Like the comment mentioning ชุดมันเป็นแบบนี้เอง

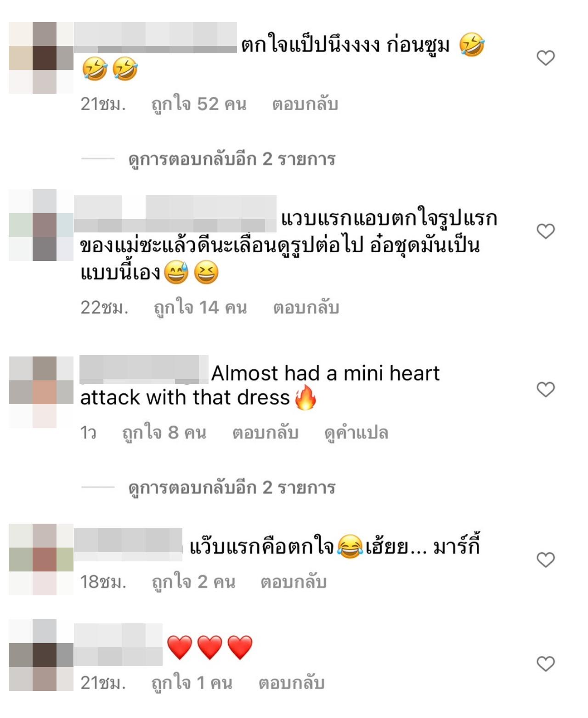[546, 231]
